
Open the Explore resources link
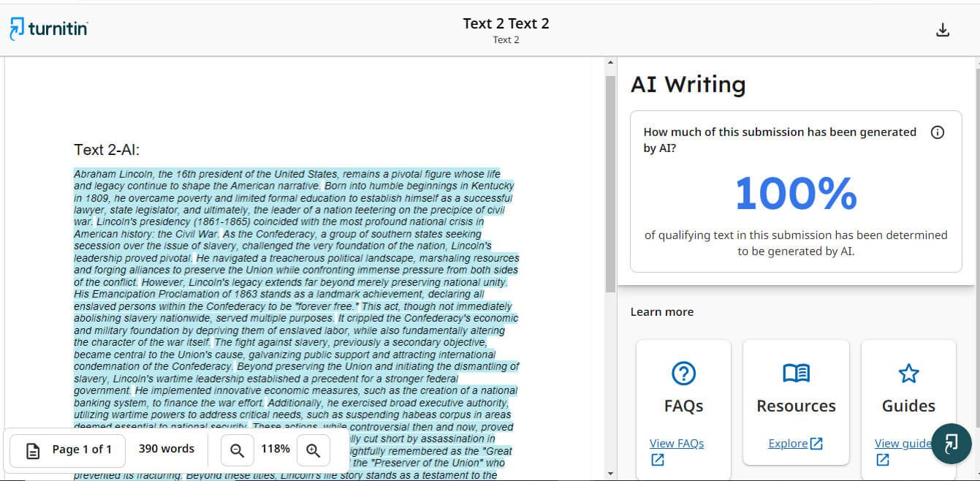tap(795, 443)
